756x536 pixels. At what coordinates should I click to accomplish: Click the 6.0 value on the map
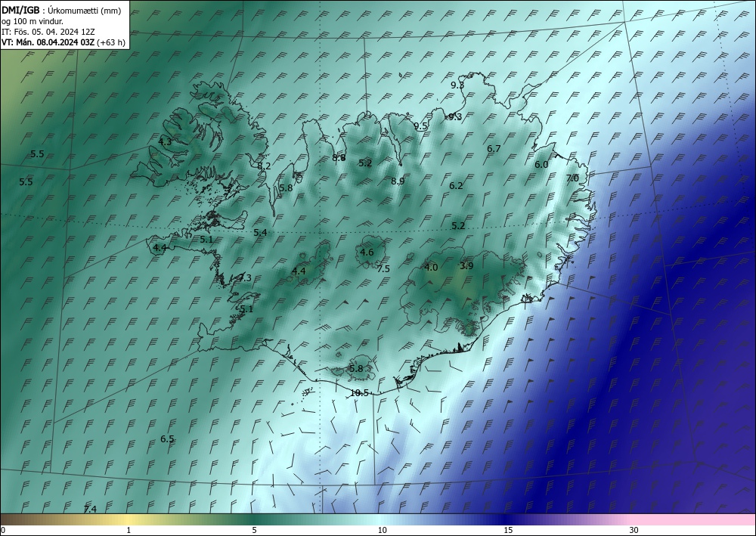coord(541,164)
